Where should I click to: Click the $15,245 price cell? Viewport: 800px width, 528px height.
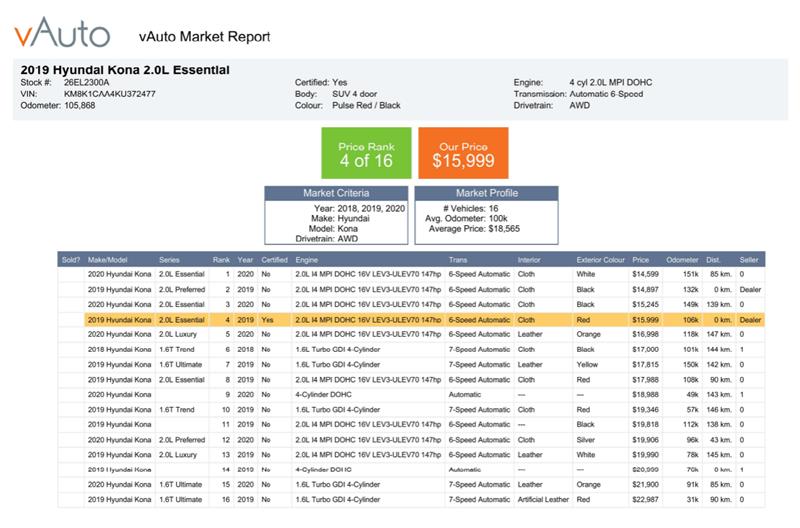645,304
